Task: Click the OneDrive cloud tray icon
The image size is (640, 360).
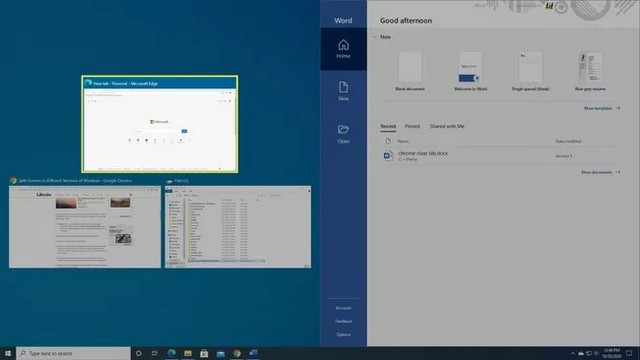Action: (x=581, y=353)
